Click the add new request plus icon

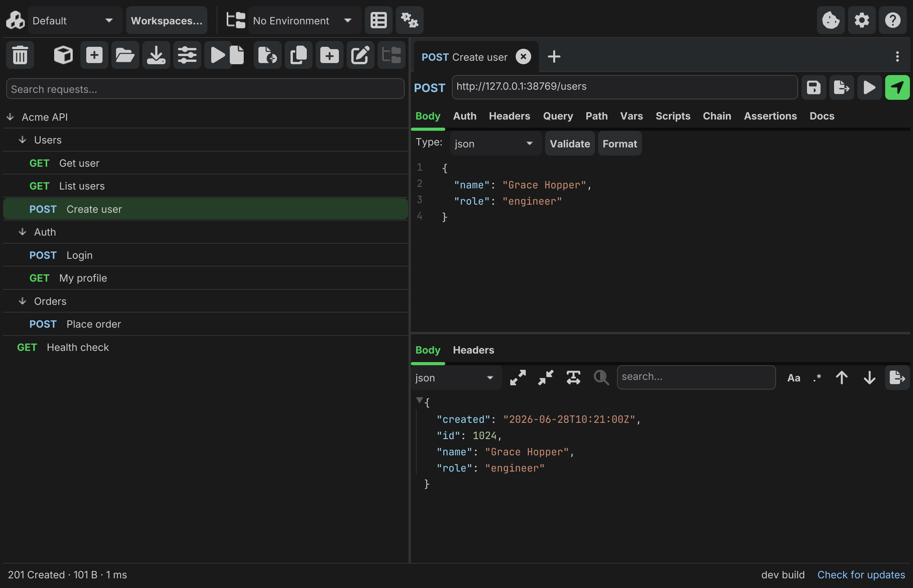click(94, 55)
